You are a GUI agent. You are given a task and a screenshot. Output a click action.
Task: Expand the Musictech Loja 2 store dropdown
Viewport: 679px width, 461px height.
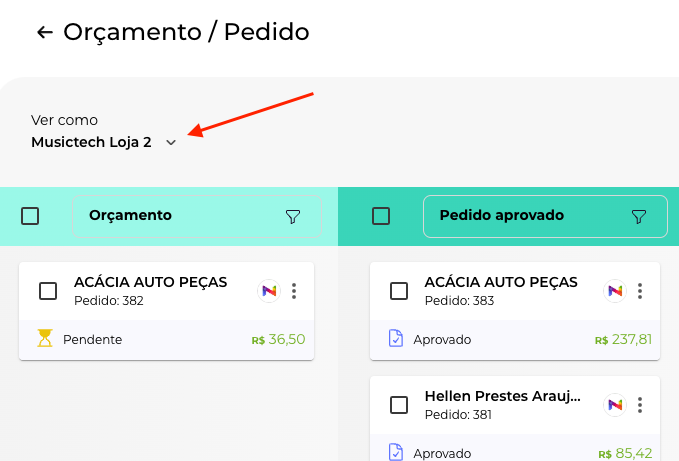tap(171, 142)
